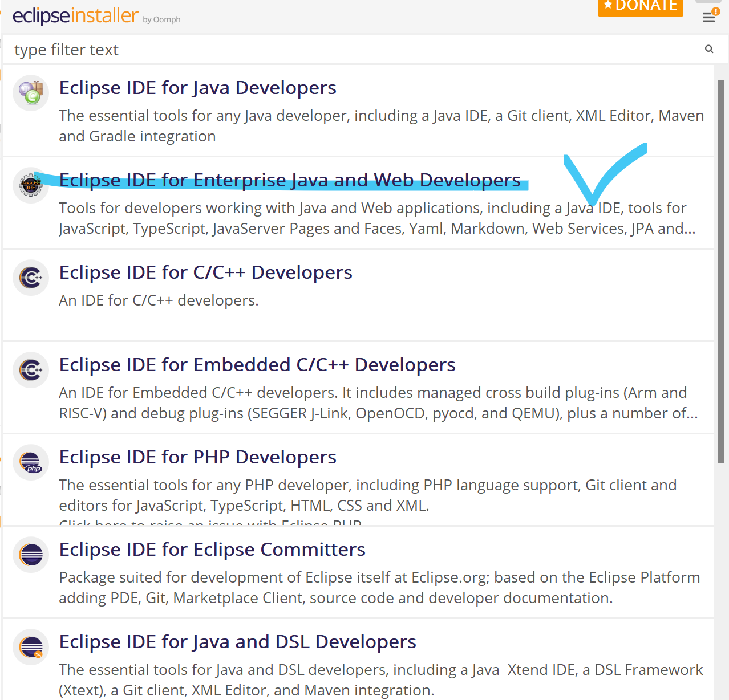Click the Java Developers package icon

[x=31, y=92]
